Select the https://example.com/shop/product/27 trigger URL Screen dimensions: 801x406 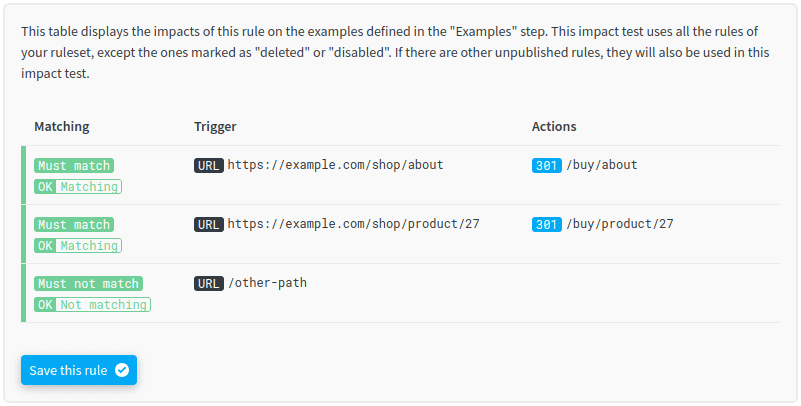(354, 224)
